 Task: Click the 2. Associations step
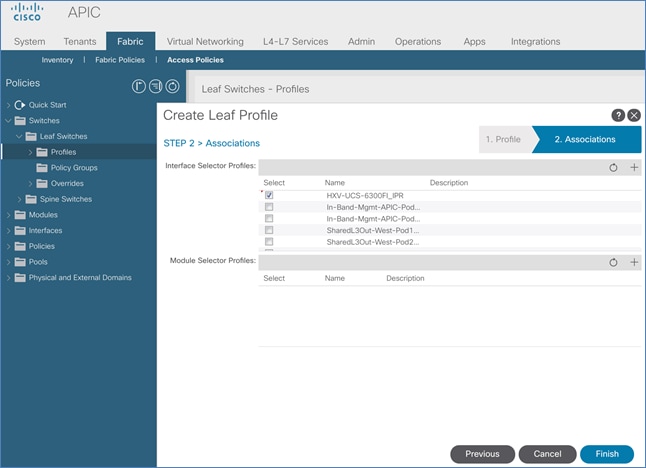coord(585,140)
